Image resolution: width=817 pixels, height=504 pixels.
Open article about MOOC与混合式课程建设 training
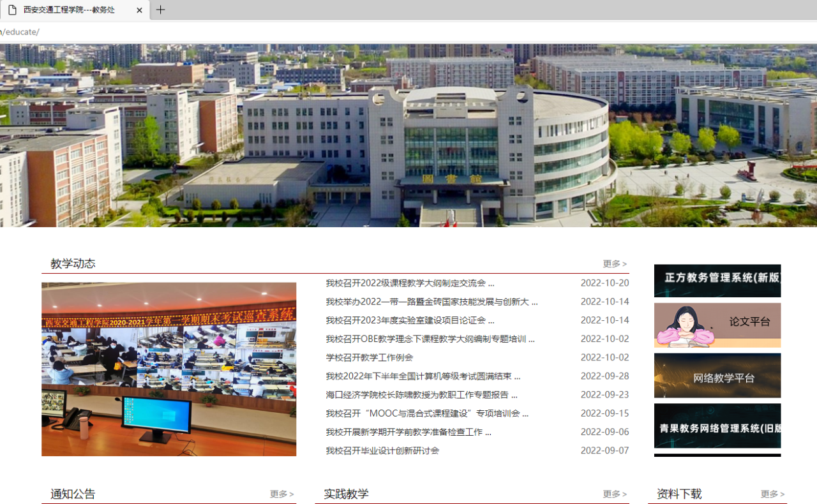tap(426, 414)
